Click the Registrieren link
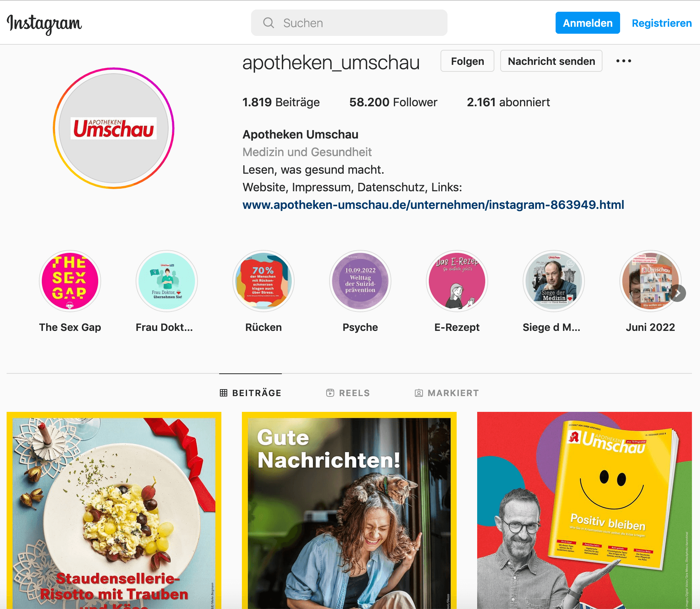Screen dimensions: 700x609 tap(662, 23)
